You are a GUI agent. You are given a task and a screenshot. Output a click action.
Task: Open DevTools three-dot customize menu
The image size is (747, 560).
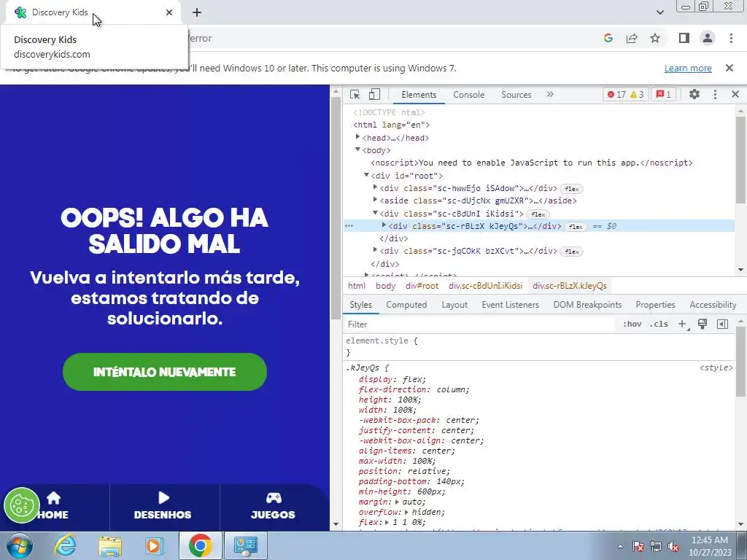(x=715, y=94)
